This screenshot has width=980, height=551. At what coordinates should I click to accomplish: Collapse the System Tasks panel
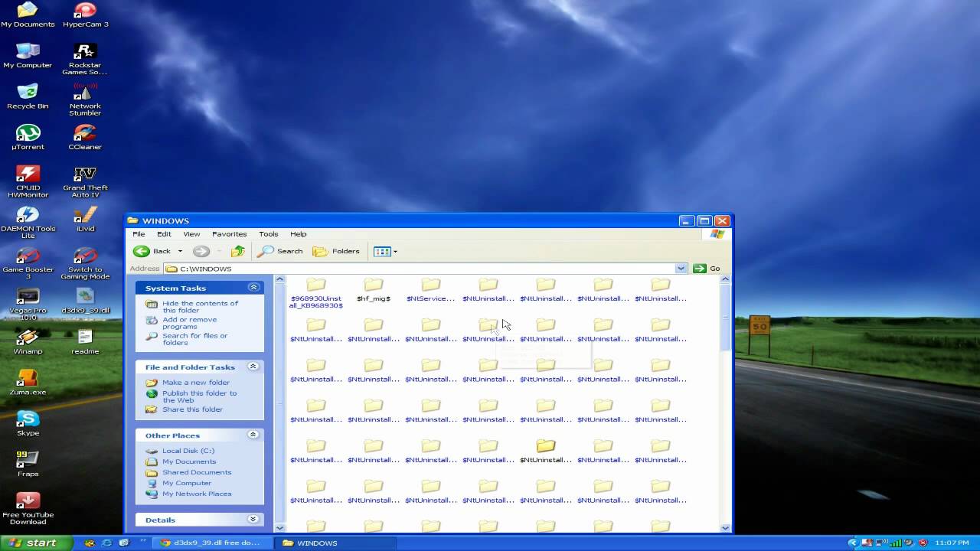click(253, 288)
